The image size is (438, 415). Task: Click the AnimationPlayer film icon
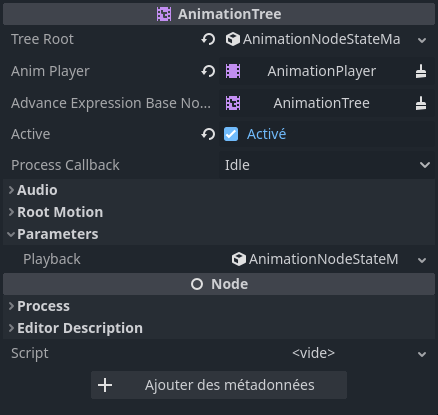[233, 71]
